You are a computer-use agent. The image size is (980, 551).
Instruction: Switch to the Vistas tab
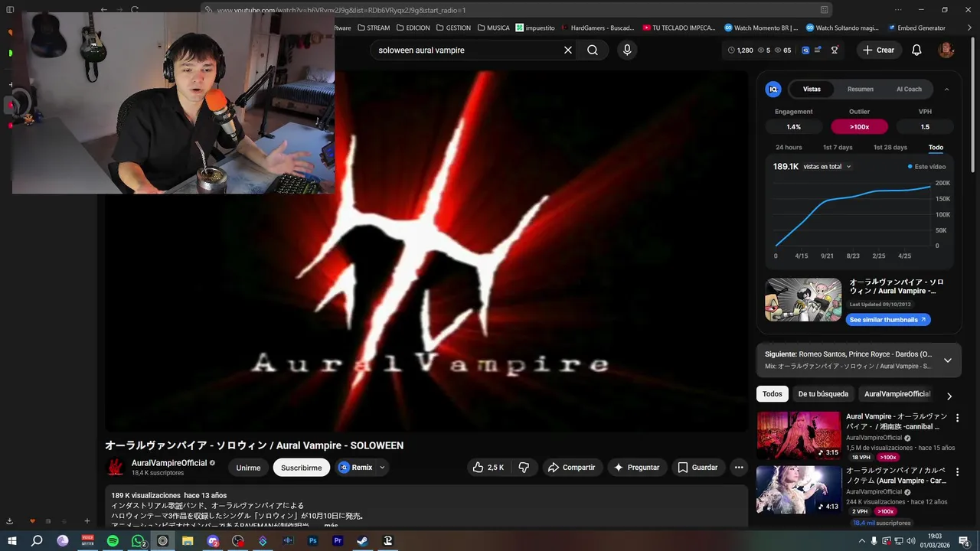tap(812, 90)
